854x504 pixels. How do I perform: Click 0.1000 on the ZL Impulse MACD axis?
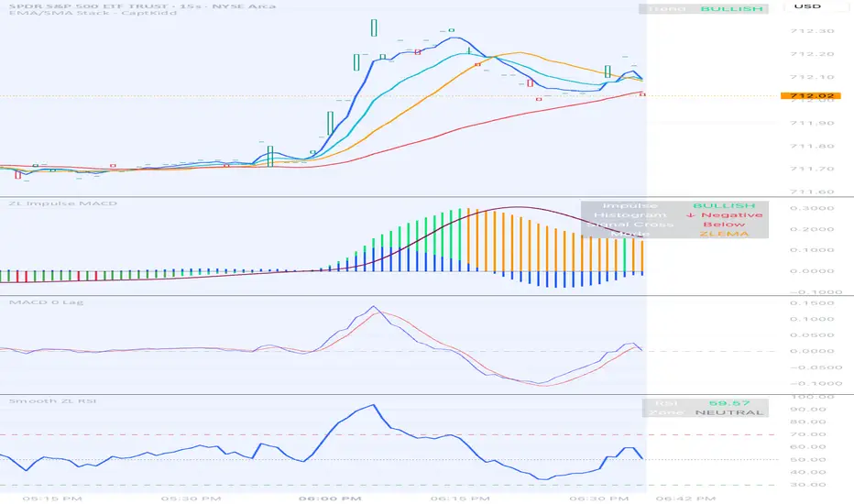coord(812,250)
